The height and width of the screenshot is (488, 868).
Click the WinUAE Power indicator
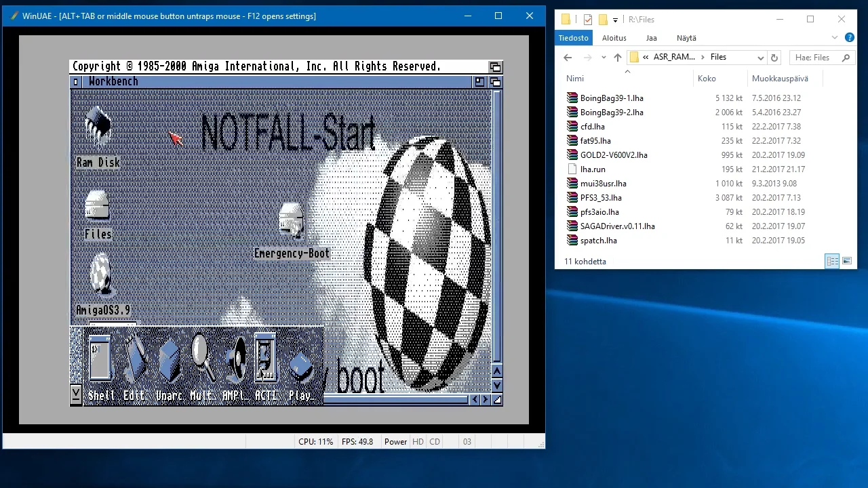(395, 441)
